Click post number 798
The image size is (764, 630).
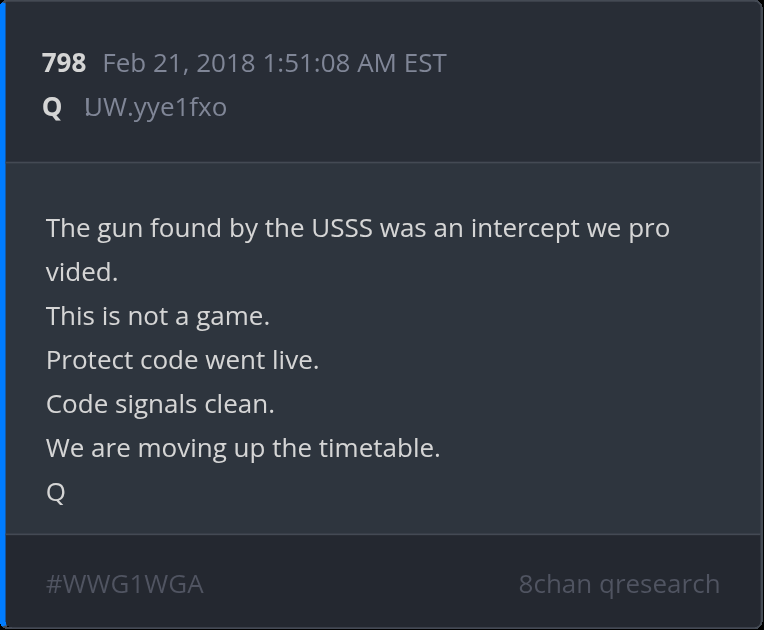64,64
